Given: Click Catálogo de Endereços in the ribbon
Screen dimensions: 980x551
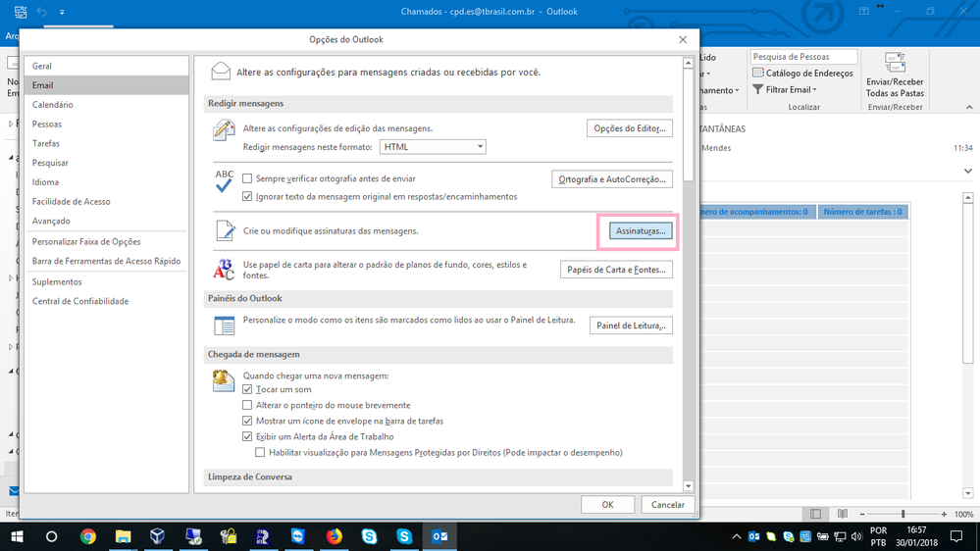Looking at the screenshot, I should 803,74.
